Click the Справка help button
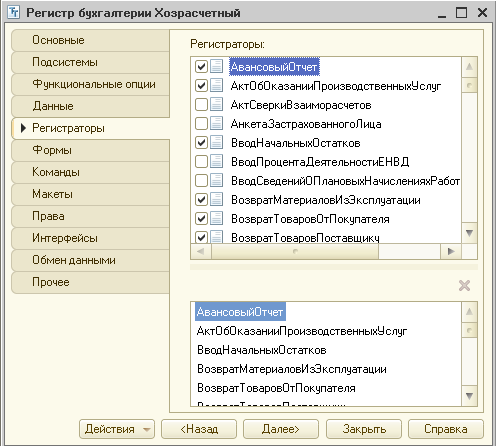The image size is (496, 446). tap(446, 429)
